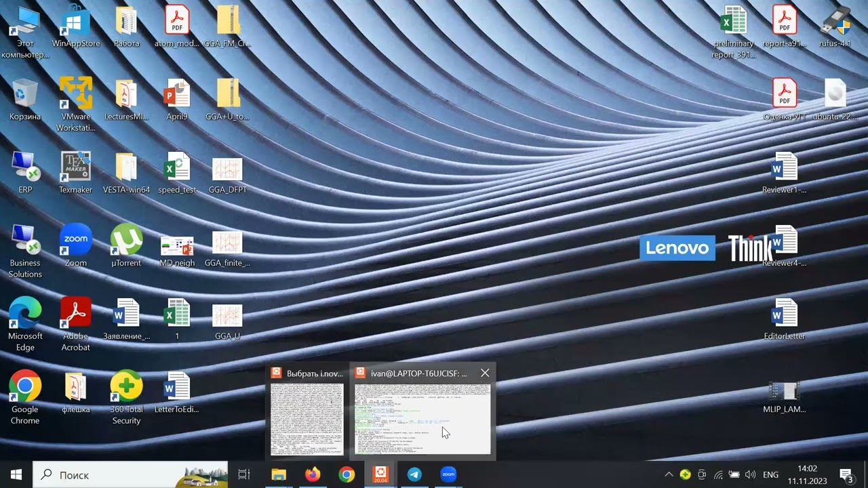Launch Microsoft Edge from desktop
Image resolution: width=868 pixels, height=488 pixels.
[25, 325]
